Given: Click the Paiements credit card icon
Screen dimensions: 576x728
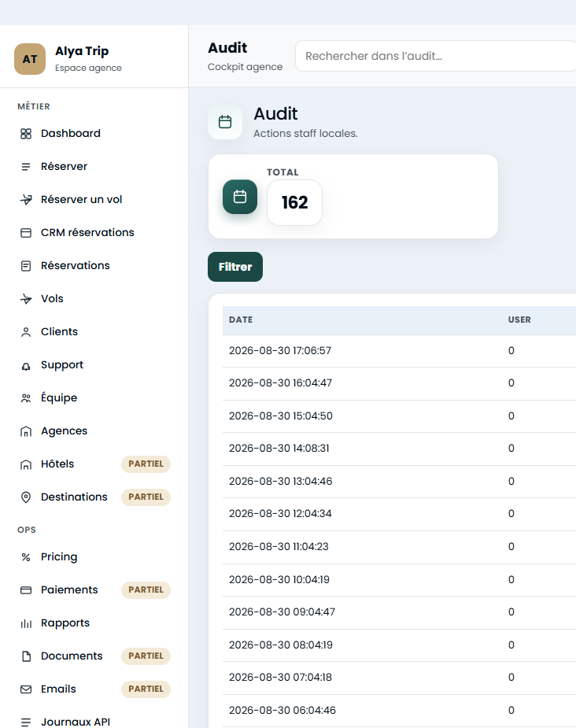Looking at the screenshot, I should click(26, 590).
